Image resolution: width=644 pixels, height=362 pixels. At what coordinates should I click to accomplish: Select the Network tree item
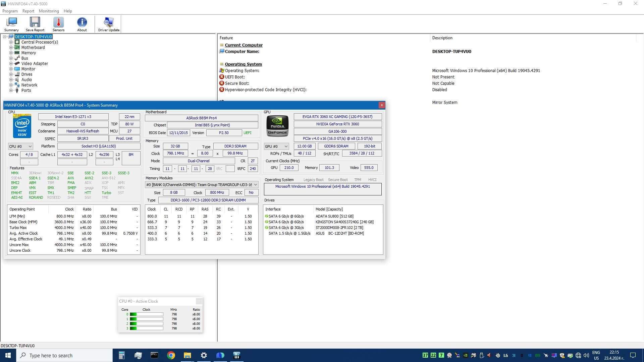(x=30, y=85)
